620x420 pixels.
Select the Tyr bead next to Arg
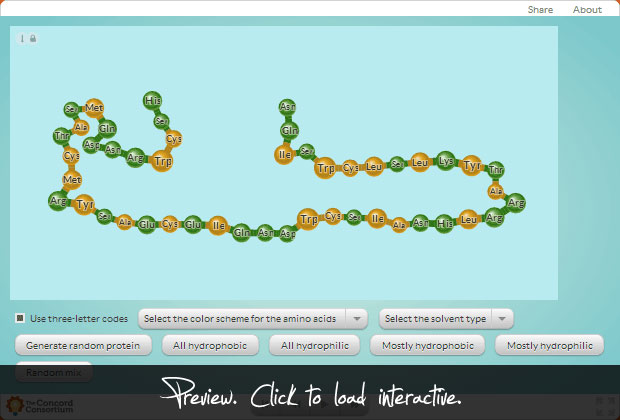coord(84,204)
